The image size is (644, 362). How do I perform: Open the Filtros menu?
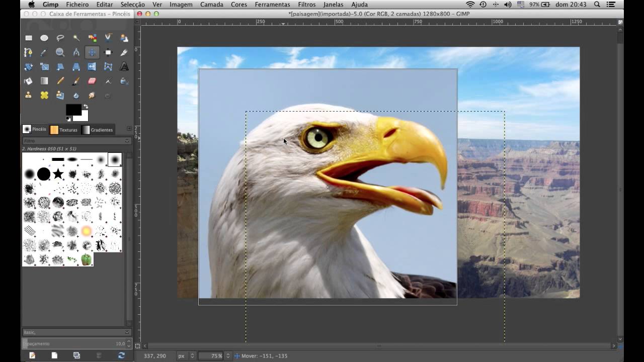coord(307,5)
